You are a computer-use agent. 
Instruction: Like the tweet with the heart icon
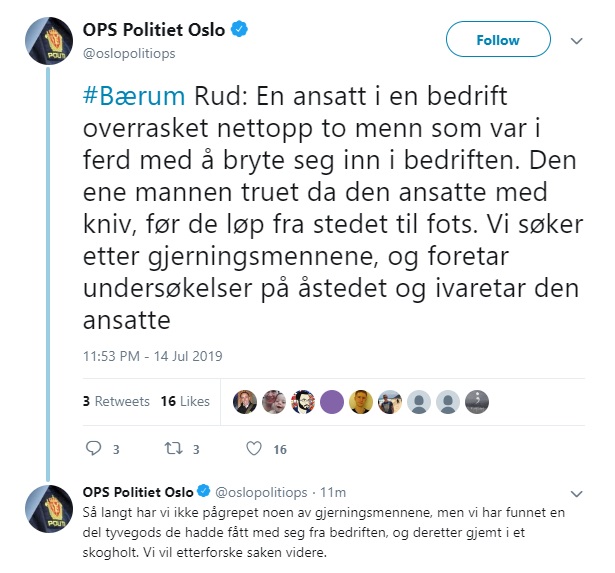254,449
